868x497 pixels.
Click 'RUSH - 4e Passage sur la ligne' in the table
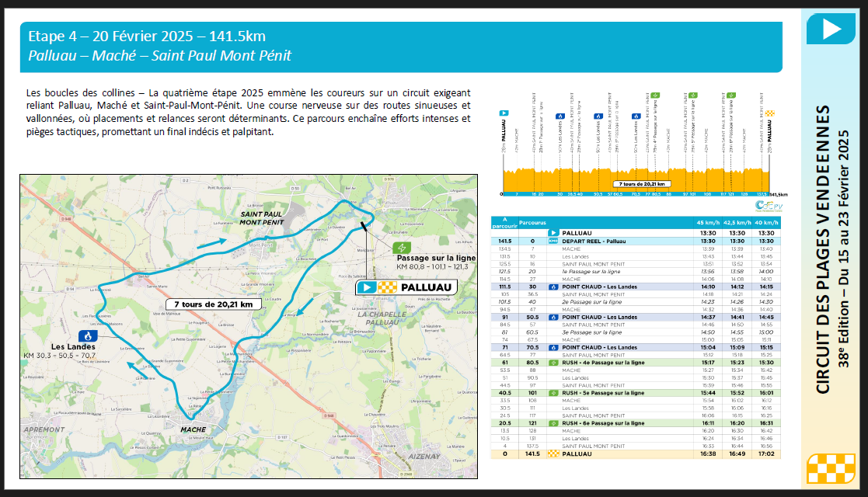pos(603,363)
